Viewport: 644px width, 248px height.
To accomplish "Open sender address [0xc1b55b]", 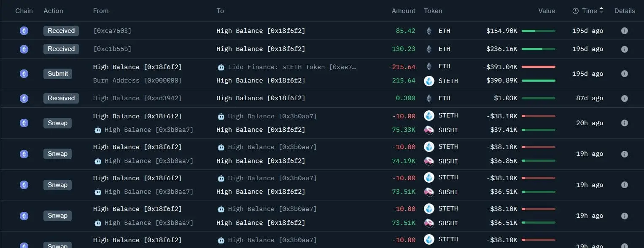I will [x=112, y=49].
